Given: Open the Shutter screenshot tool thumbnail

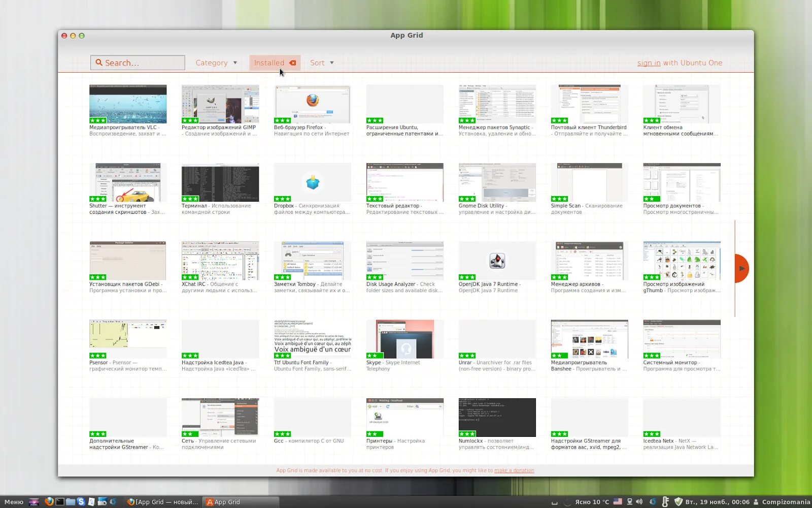Looking at the screenshot, I should 128,182.
